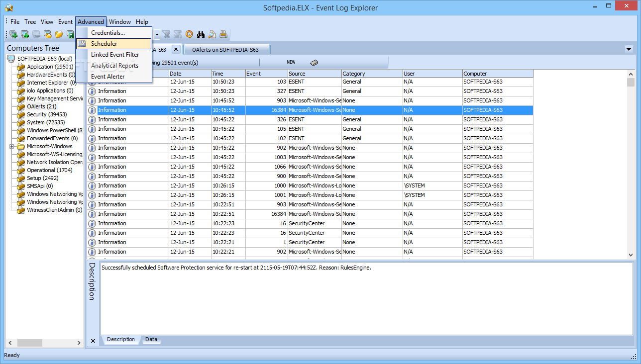Click the NEW button above the list
Image resolution: width=641 pixels, height=364 pixels.
click(291, 63)
